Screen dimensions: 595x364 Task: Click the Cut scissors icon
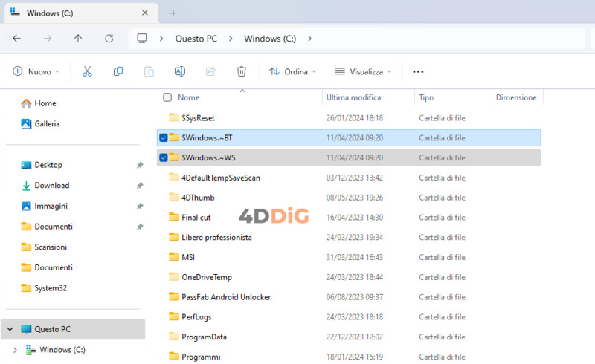pyautogui.click(x=87, y=71)
